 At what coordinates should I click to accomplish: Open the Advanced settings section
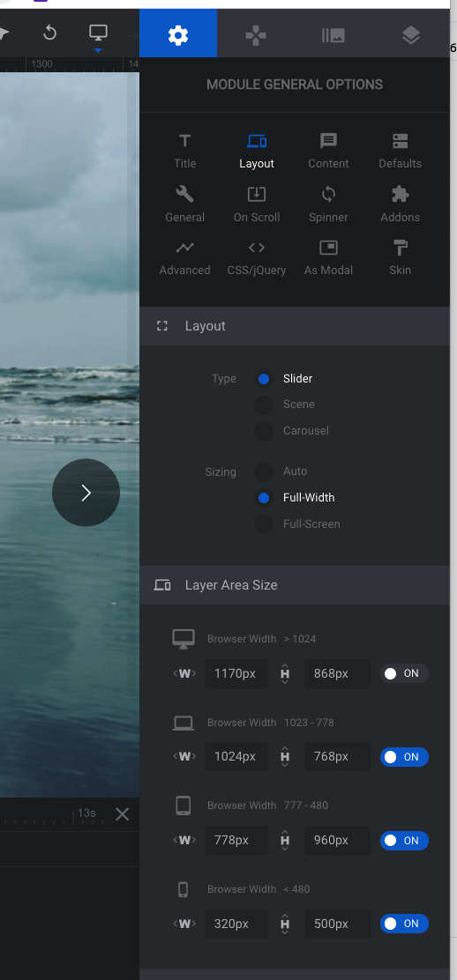(184, 257)
